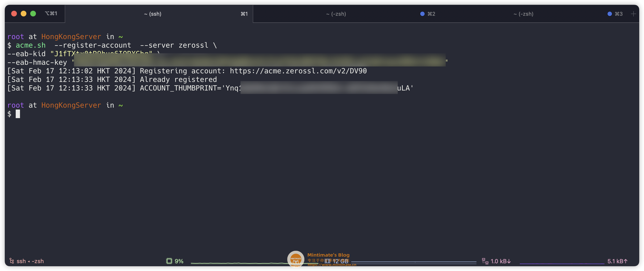Click the first HongKongServer hostname in prompt
Image resolution: width=644 pixels, height=271 pixels.
(x=71, y=36)
